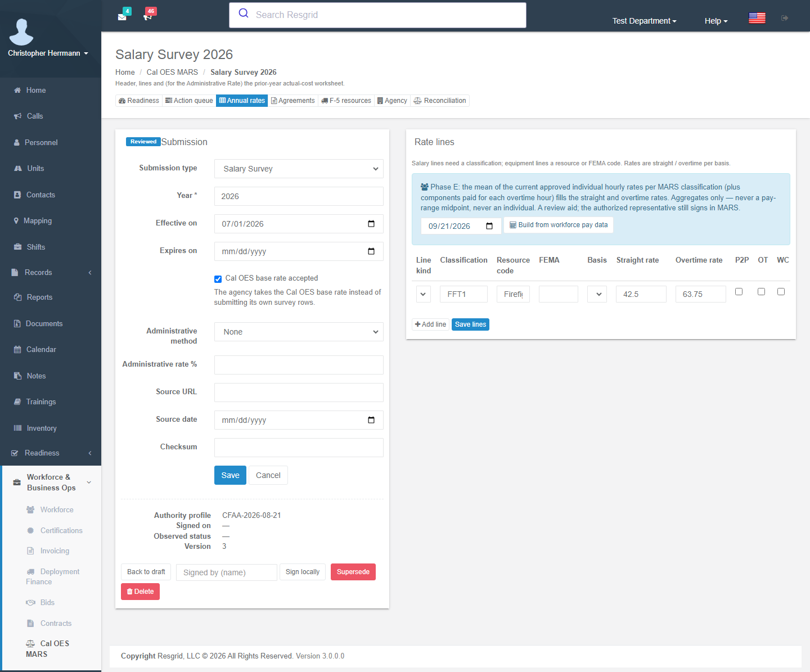Open the notifications icon with badge 46
The image size is (810, 672).
coord(148,17)
